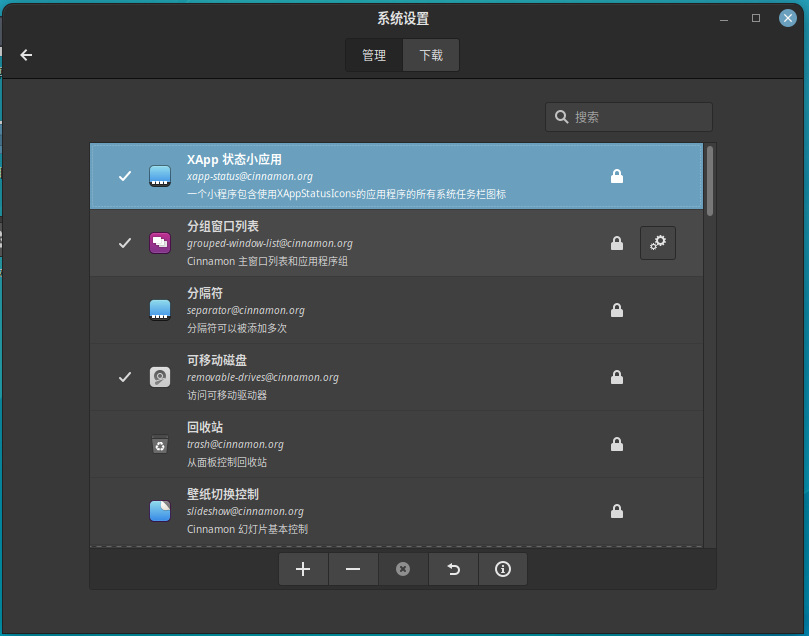Select the 回收站 title
Image resolution: width=809 pixels, height=636 pixels.
[x=205, y=428]
